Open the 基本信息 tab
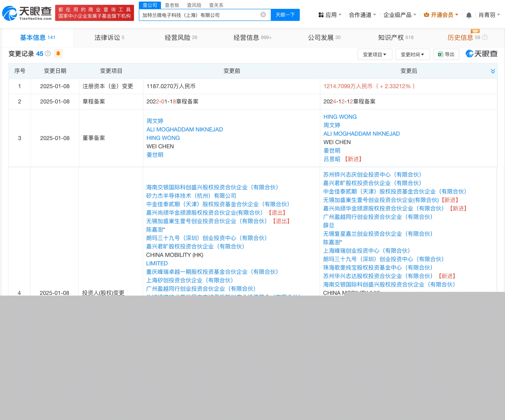The height and width of the screenshot is (420, 505). click(x=37, y=37)
